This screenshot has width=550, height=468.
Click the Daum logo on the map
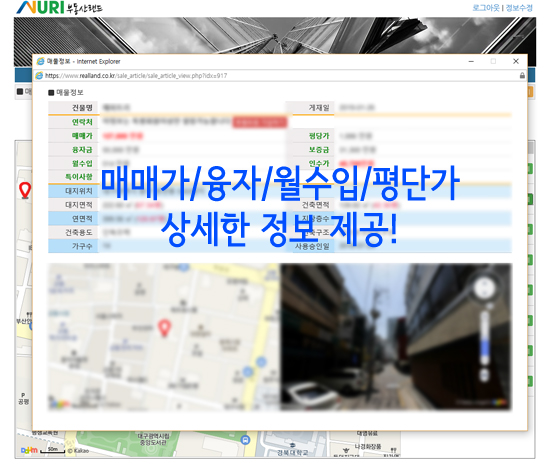click(x=29, y=450)
